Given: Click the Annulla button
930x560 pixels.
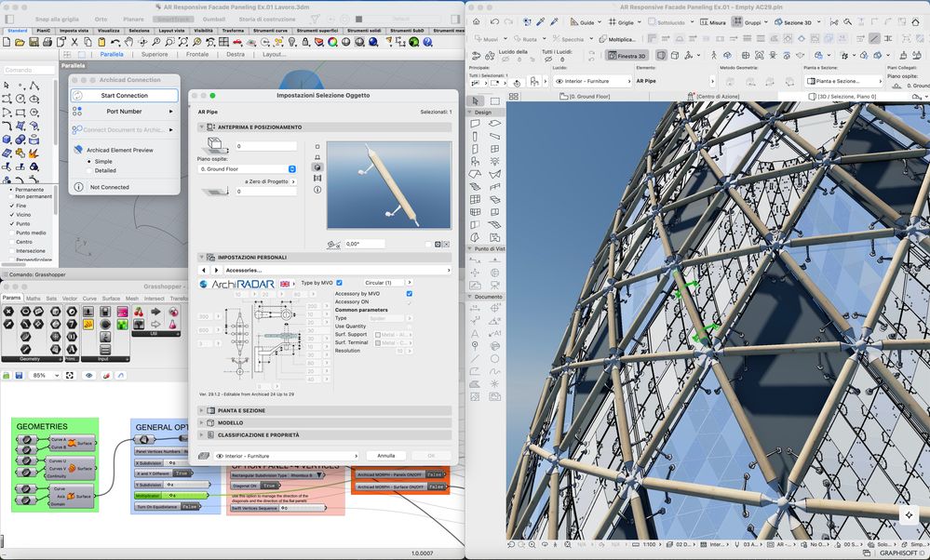Looking at the screenshot, I should pyautogui.click(x=385, y=456).
